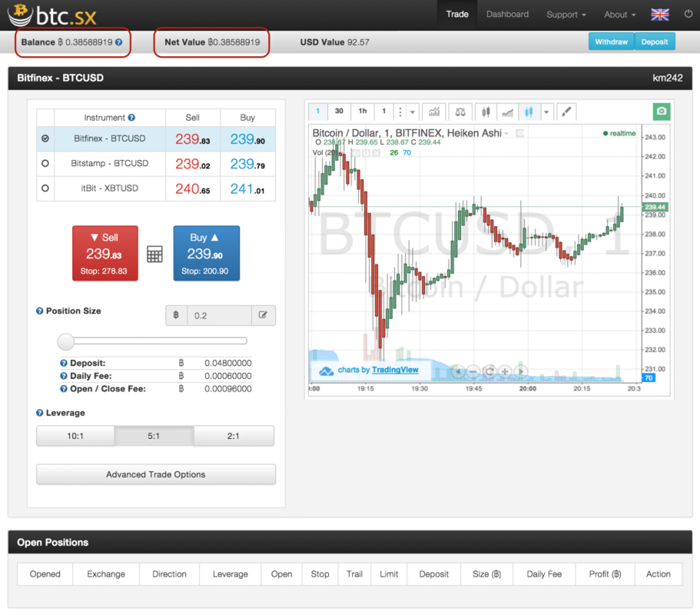Open chart indicators icon
Image resolution: width=700 pixels, height=615 pixels.
434,111
